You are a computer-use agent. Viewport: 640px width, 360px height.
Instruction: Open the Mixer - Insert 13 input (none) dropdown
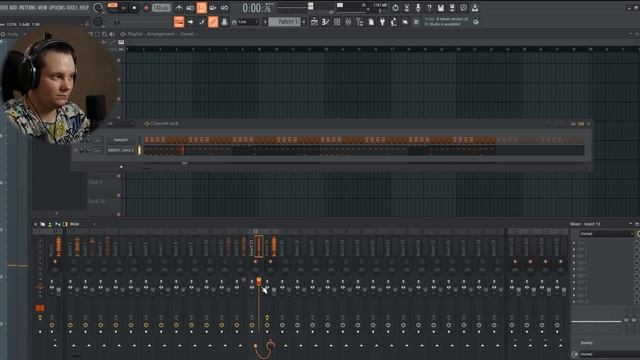[x=606, y=234]
